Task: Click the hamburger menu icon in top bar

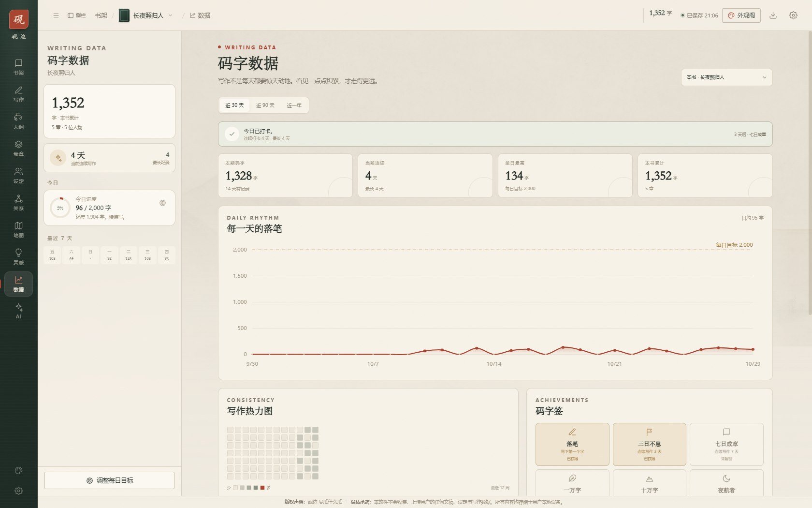Action: [x=56, y=15]
